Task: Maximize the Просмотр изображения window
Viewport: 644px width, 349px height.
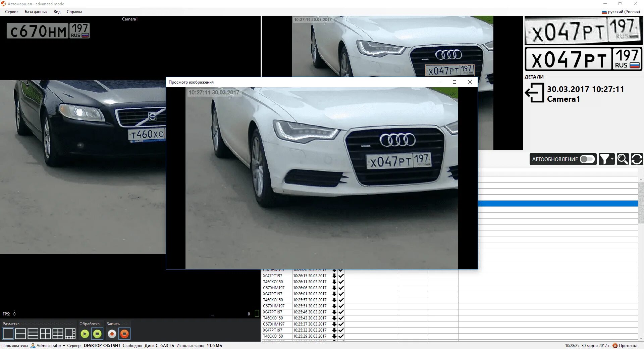Action: tap(454, 82)
